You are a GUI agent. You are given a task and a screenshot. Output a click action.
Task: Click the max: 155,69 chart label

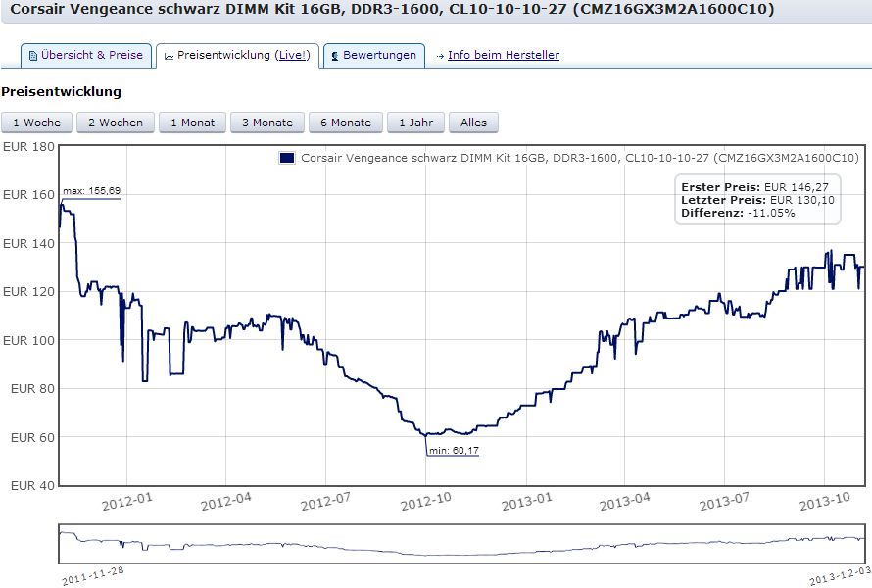click(91, 191)
